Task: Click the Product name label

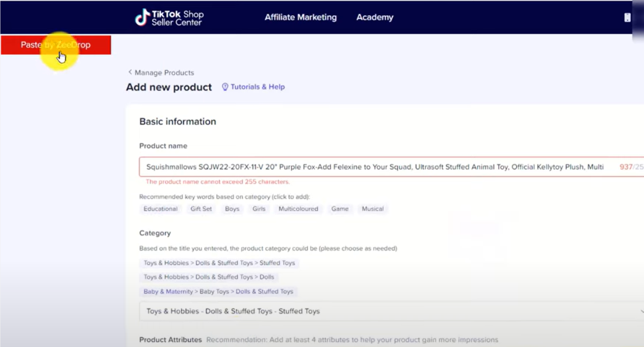Action: [x=163, y=146]
